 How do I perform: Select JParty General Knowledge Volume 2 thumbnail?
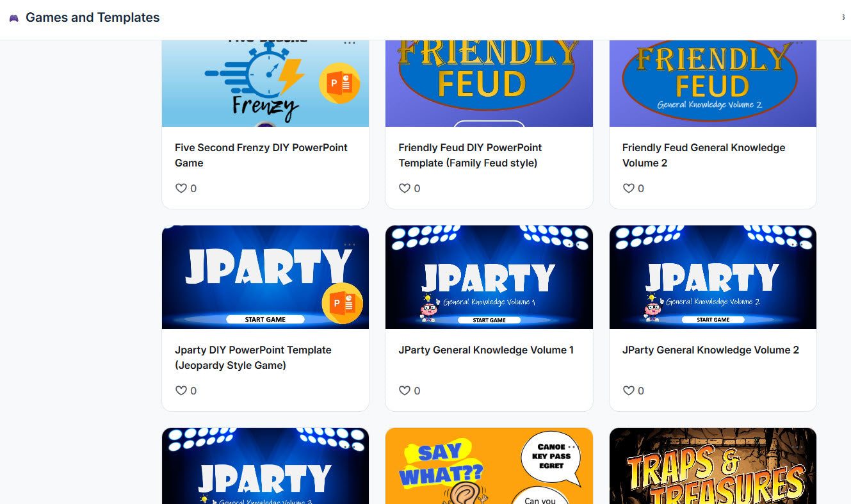click(713, 277)
